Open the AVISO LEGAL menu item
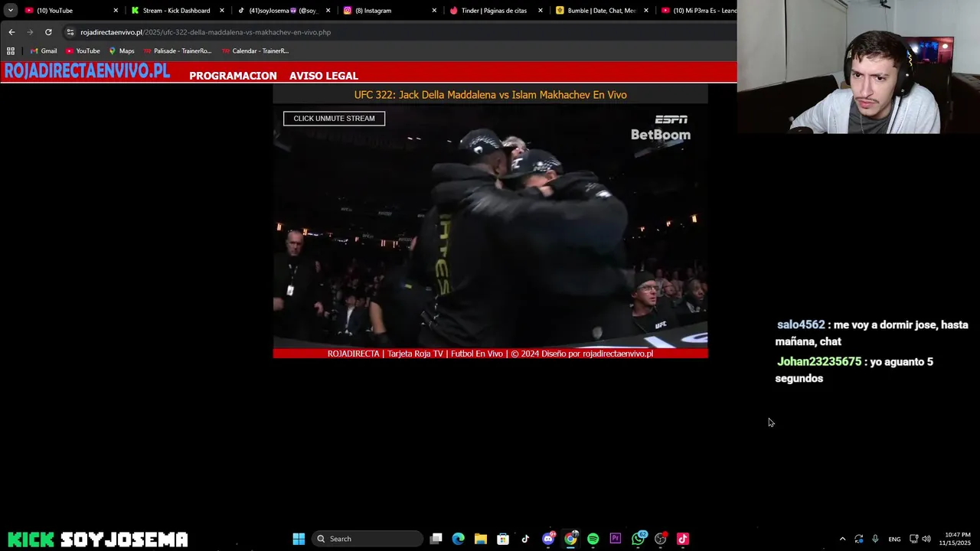Viewport: 980px width, 551px height. [324, 76]
